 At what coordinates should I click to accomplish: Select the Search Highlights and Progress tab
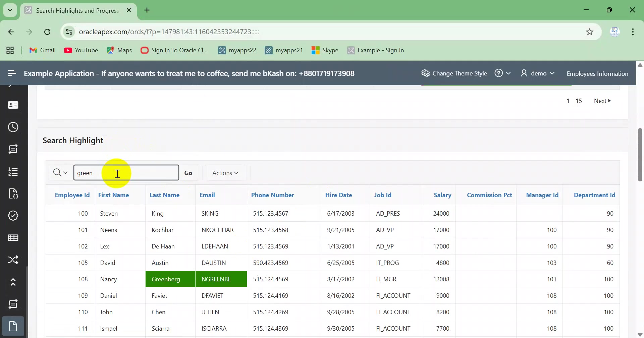coord(78,10)
